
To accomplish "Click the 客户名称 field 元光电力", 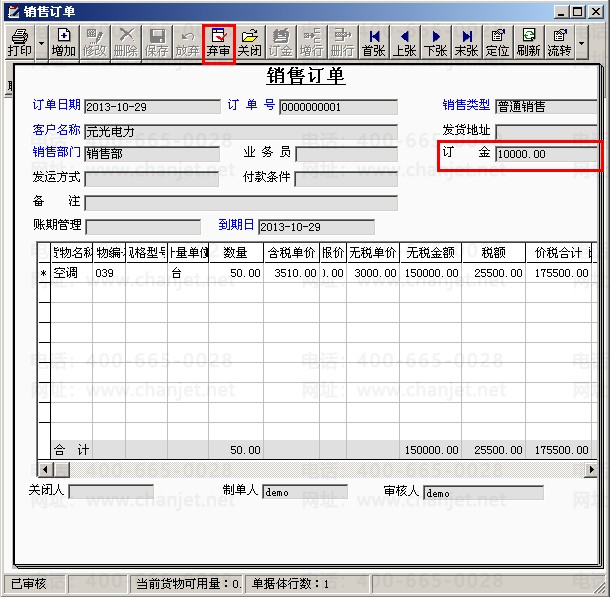I will coord(241,131).
